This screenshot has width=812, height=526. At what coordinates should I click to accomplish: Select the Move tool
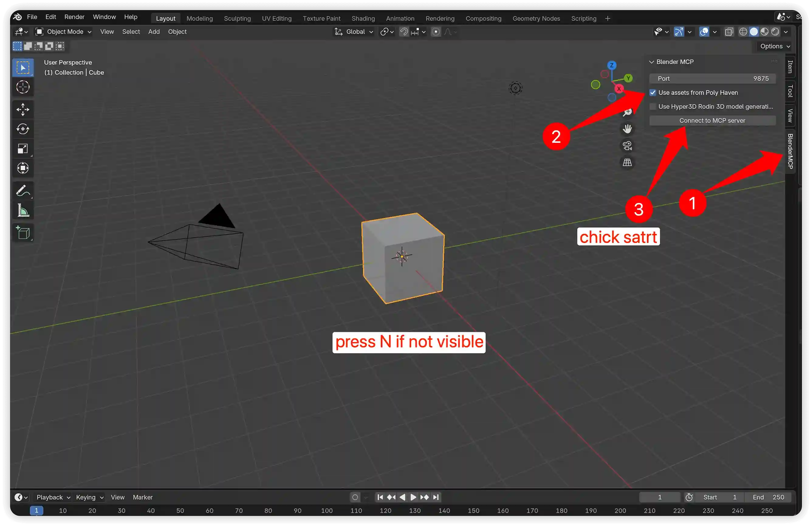point(23,109)
